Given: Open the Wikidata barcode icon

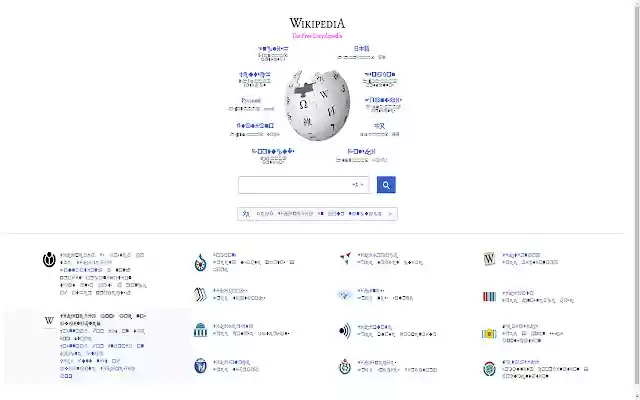Looking at the screenshot, I should pyautogui.click(x=489, y=297).
